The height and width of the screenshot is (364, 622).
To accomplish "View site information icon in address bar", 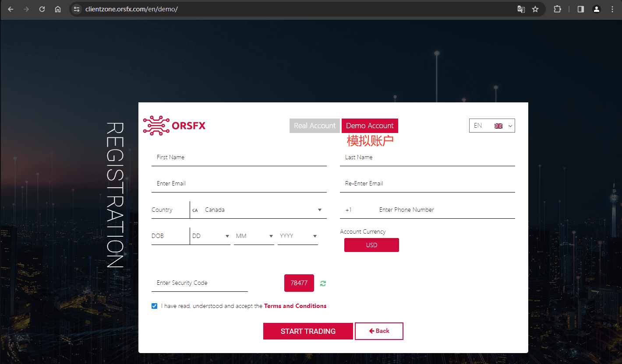I will pyautogui.click(x=77, y=9).
